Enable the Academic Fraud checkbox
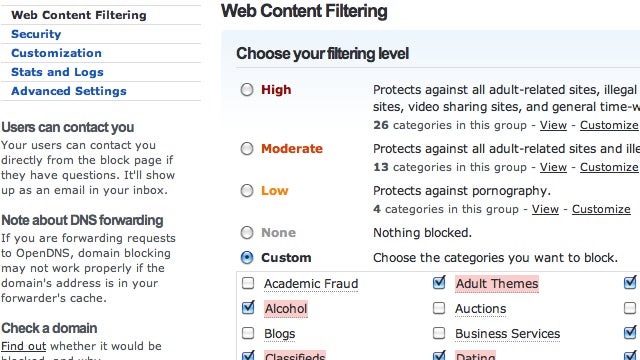 (248, 283)
